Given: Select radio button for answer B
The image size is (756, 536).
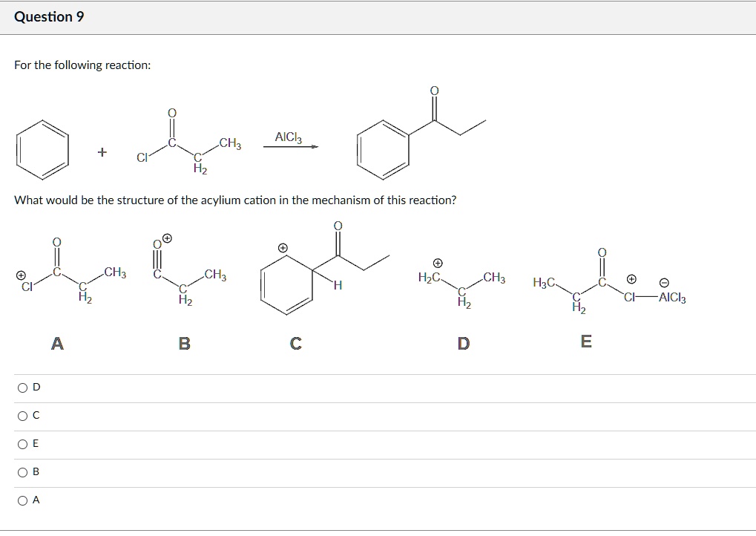Looking at the screenshot, I should pos(23,471).
